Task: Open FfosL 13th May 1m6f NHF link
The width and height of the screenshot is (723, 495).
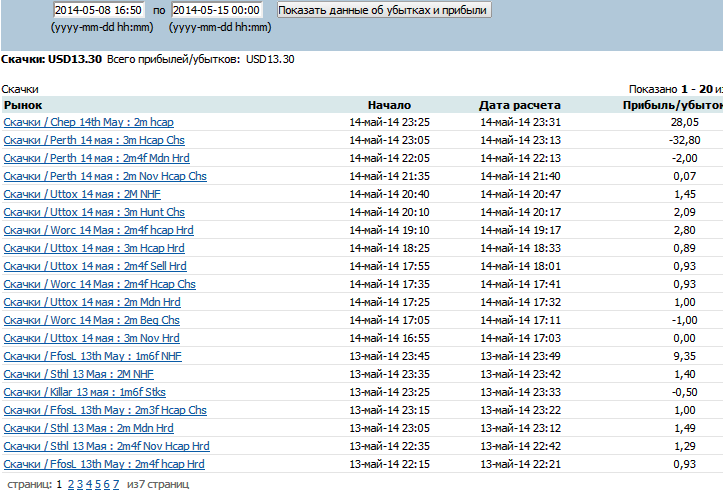Action: click(x=93, y=356)
